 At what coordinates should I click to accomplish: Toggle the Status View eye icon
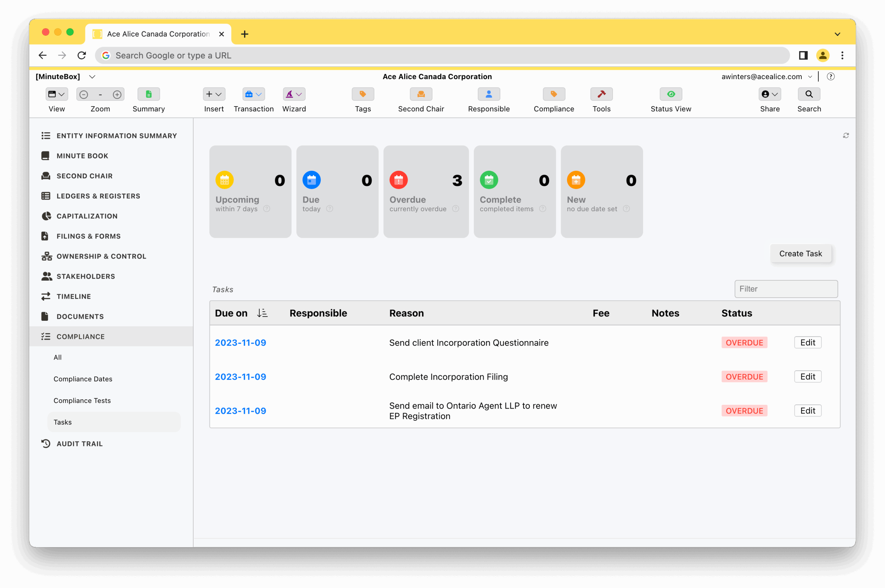[671, 94]
